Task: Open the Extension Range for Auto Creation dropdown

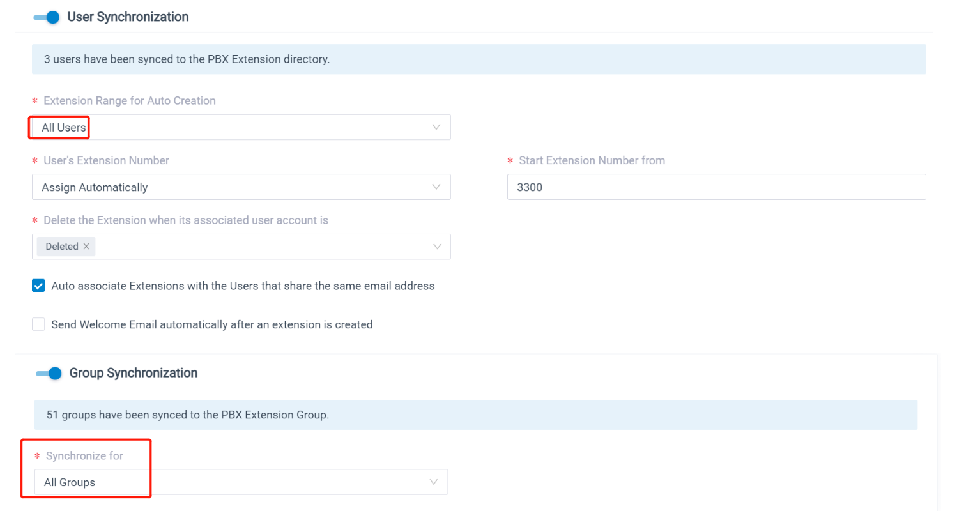Action: tap(241, 127)
